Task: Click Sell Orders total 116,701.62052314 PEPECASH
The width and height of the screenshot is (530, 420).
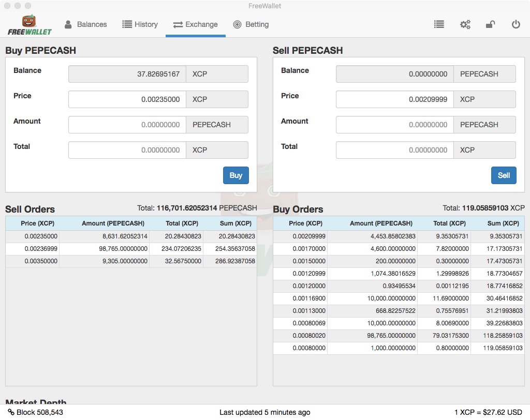Action: click(x=197, y=208)
